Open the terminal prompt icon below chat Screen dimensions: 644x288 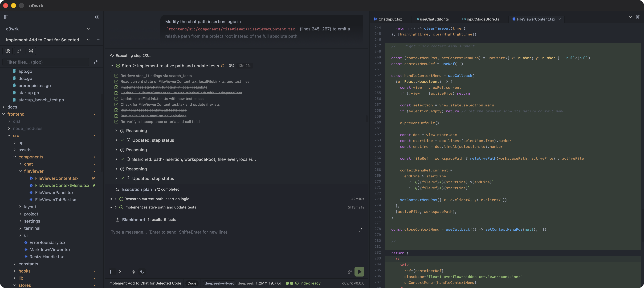pos(121,271)
